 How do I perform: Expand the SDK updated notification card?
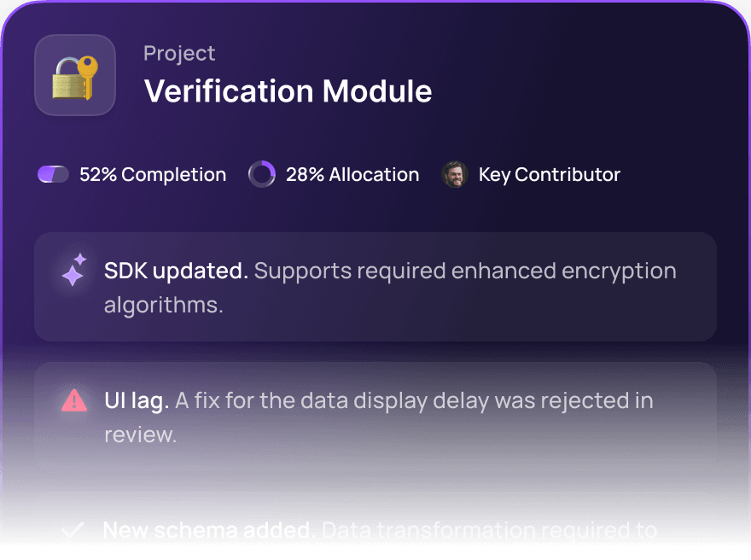[375, 287]
